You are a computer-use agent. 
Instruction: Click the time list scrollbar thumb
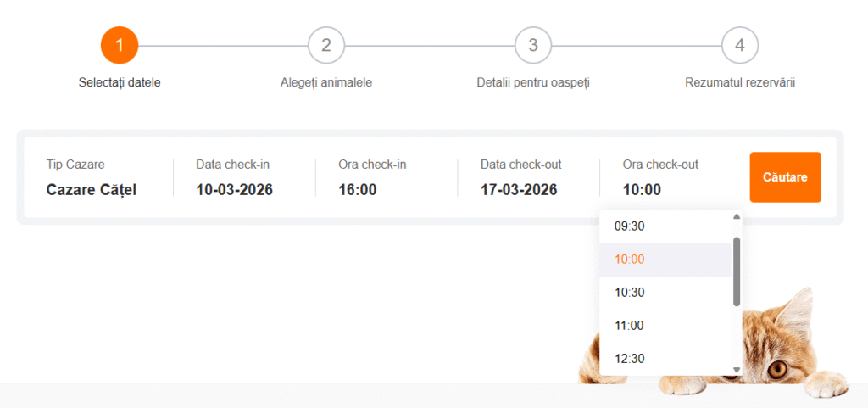[737, 271]
